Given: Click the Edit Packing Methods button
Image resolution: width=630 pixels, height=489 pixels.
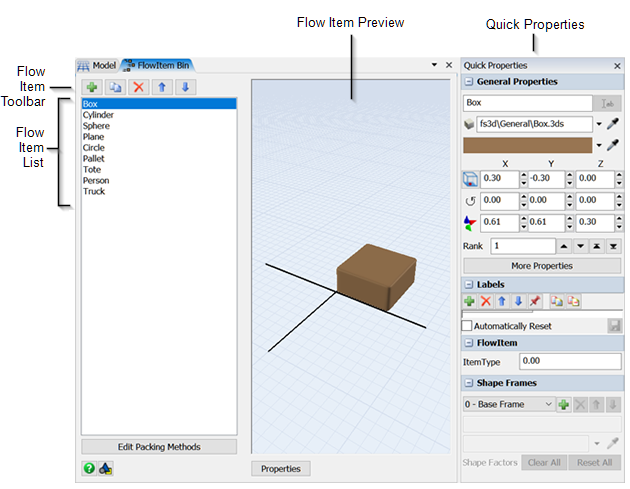Looking at the screenshot, I should pyautogui.click(x=159, y=447).
